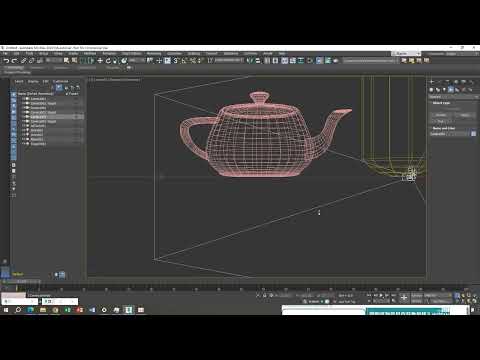Expand the Name and Color rollout

point(443,128)
